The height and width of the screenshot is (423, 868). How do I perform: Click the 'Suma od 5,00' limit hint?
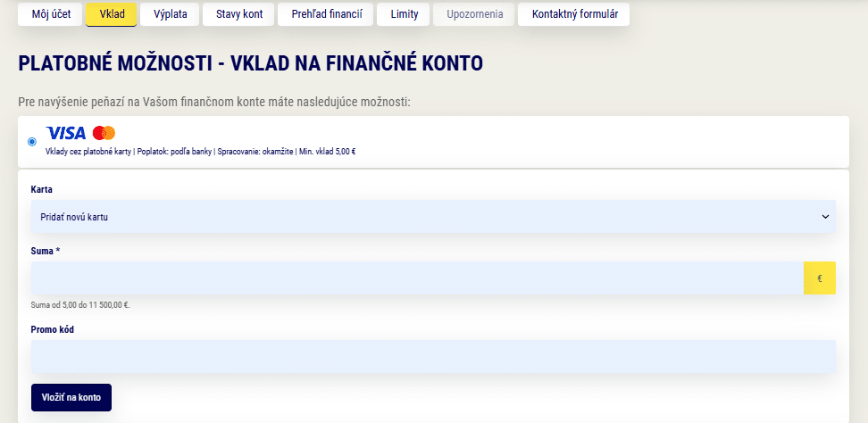(x=80, y=305)
